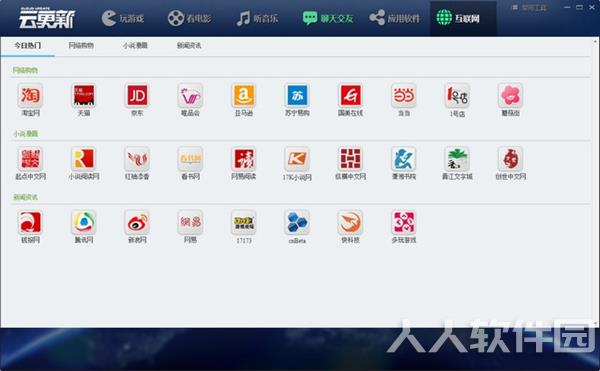This screenshot has height=371, width=600.
Task: Open the Amazon orange icon
Action: click(x=244, y=95)
